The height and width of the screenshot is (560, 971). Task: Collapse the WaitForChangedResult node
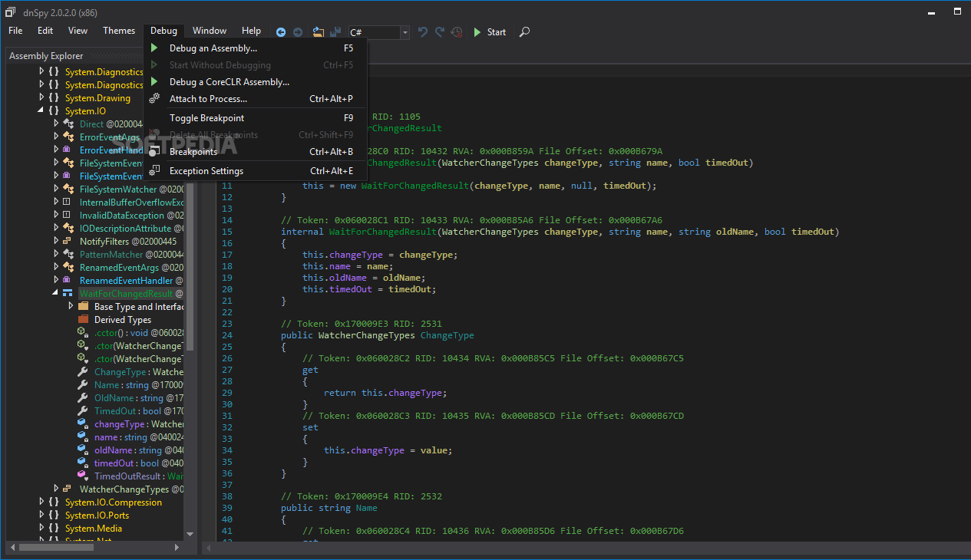coord(56,294)
